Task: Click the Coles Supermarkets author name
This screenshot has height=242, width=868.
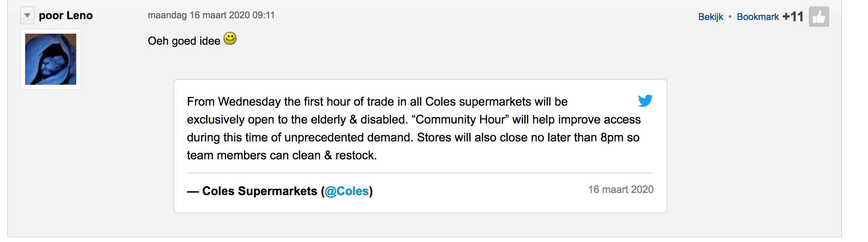Action: click(x=259, y=191)
